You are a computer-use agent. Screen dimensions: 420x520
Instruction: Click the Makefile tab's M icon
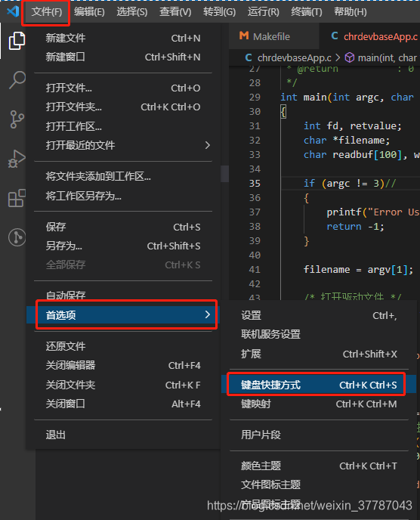(244, 36)
